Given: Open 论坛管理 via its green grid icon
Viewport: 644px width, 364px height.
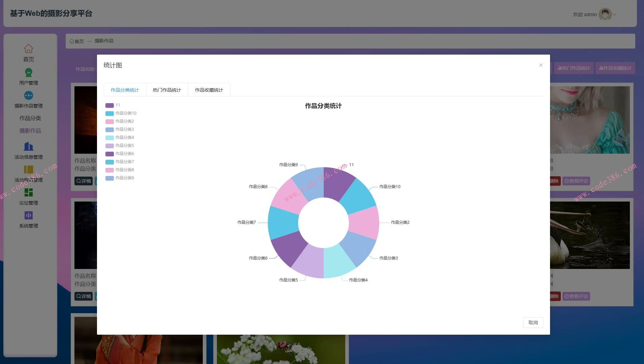Looking at the screenshot, I should pyautogui.click(x=29, y=192).
